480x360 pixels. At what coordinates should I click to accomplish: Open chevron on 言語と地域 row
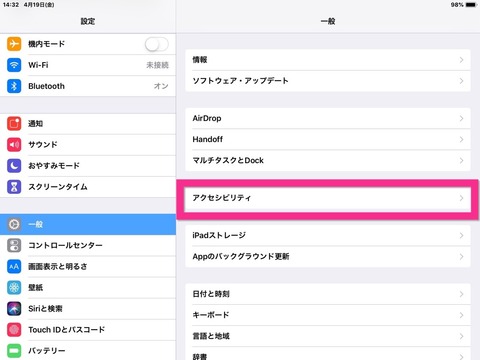pos(461,336)
